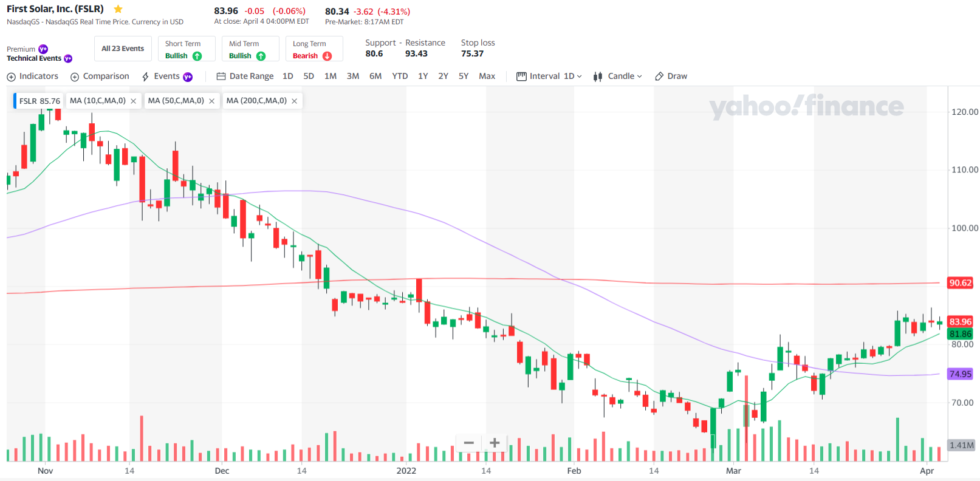Viewport: 980px width, 481px height.
Task: Remove the MA (50,C,MA,0) indicator
Action: (x=211, y=101)
